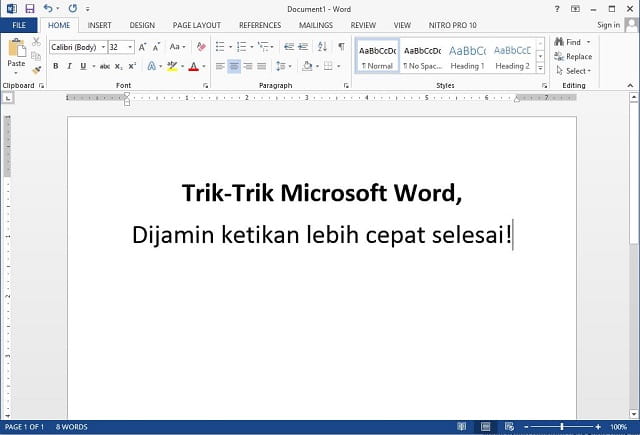This screenshot has height=435, width=640.
Task: Switch to Web Layout view
Action: [509, 427]
